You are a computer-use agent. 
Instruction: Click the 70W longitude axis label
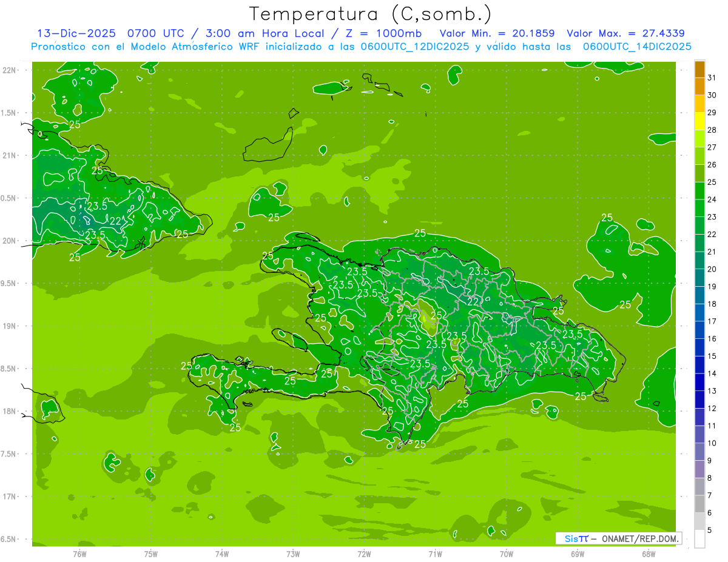[507, 554]
